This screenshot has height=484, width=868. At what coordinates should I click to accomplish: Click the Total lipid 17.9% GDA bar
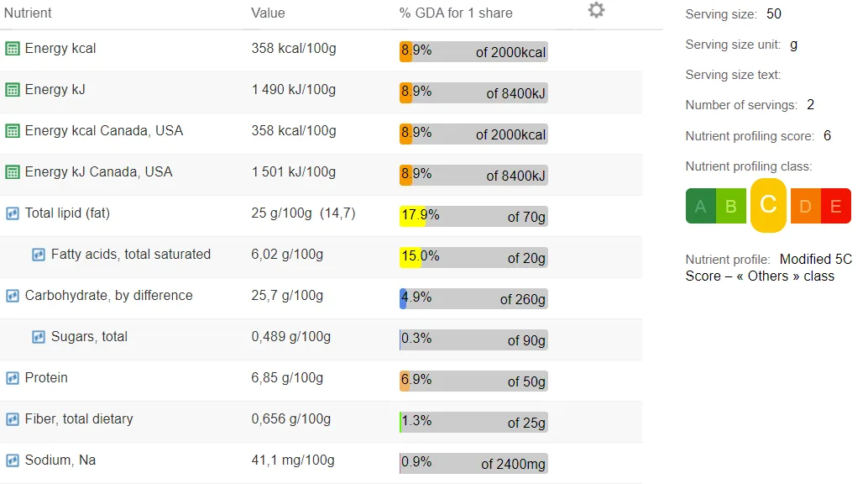473,216
